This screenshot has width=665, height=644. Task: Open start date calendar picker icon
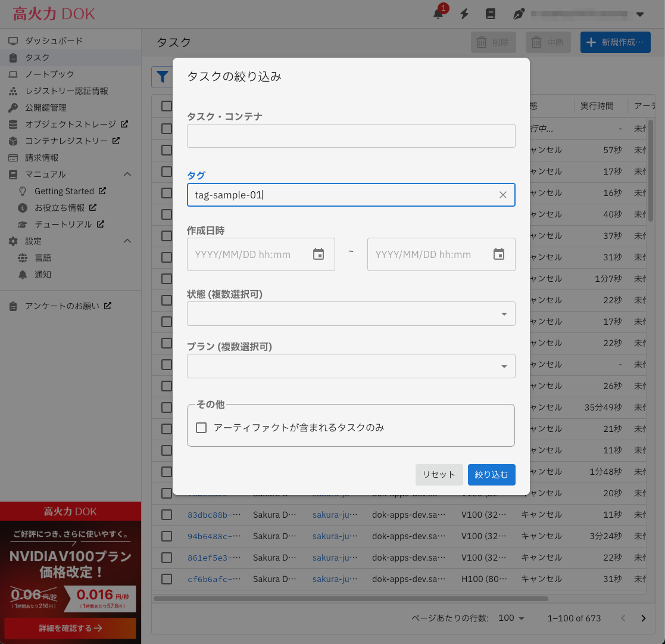[x=319, y=254]
